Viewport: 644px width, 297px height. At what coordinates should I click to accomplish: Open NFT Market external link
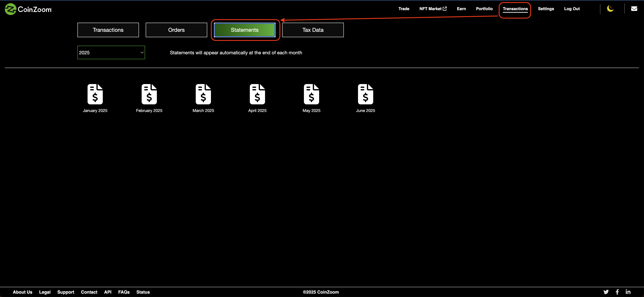coord(433,9)
